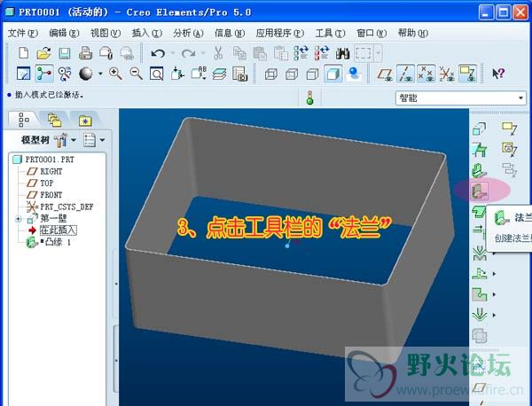Toggle annotation element display icon
Screen dimensions: 532x406
pos(467,74)
